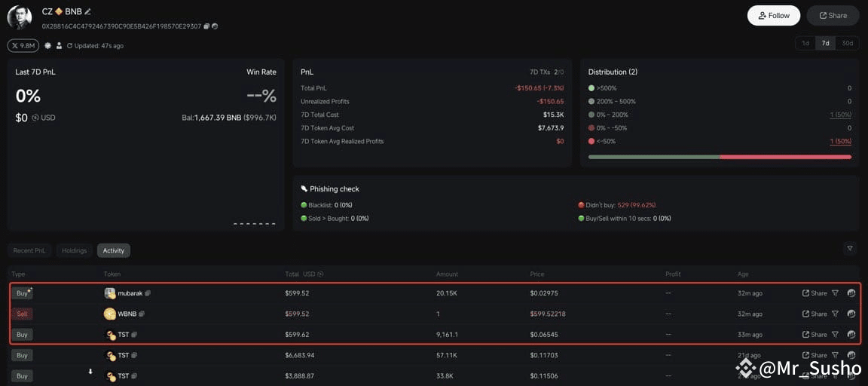Share the $6,683.94 TST transaction
This screenshot has width=868, height=386.
815,355
